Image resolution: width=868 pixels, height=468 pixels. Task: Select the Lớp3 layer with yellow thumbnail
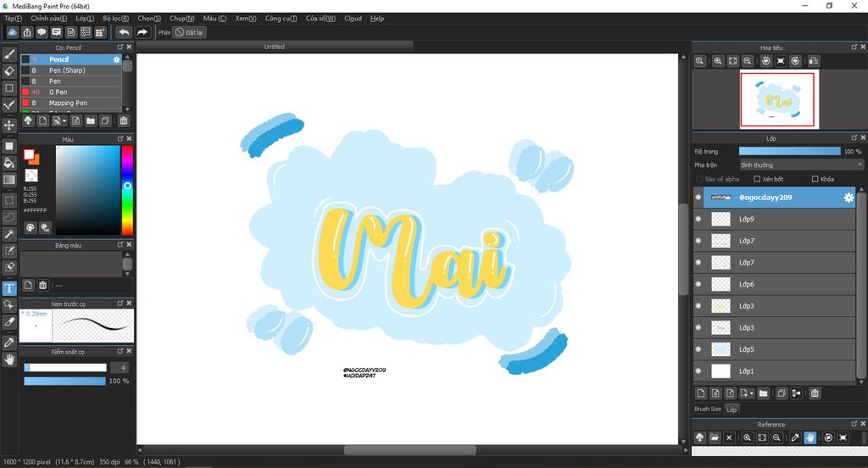click(775, 306)
